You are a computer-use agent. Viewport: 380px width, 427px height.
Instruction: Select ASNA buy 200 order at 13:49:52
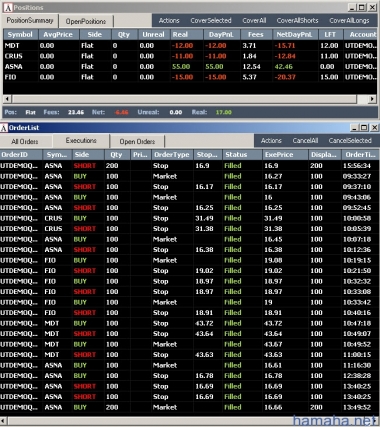190,407
